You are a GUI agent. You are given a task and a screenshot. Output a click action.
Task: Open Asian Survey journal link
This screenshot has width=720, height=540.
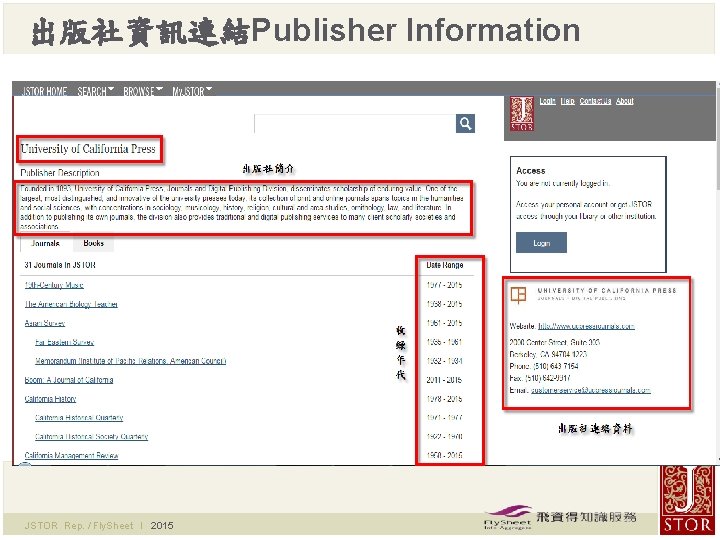45,323
